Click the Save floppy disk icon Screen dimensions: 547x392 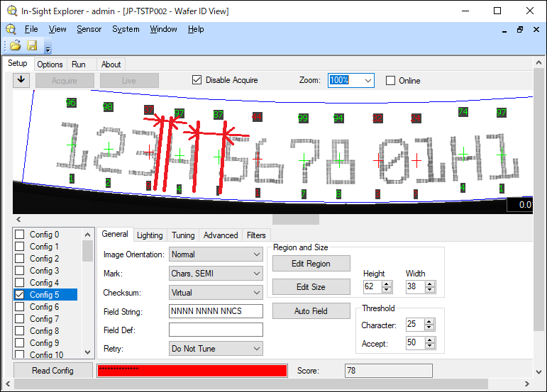pyautogui.click(x=32, y=46)
